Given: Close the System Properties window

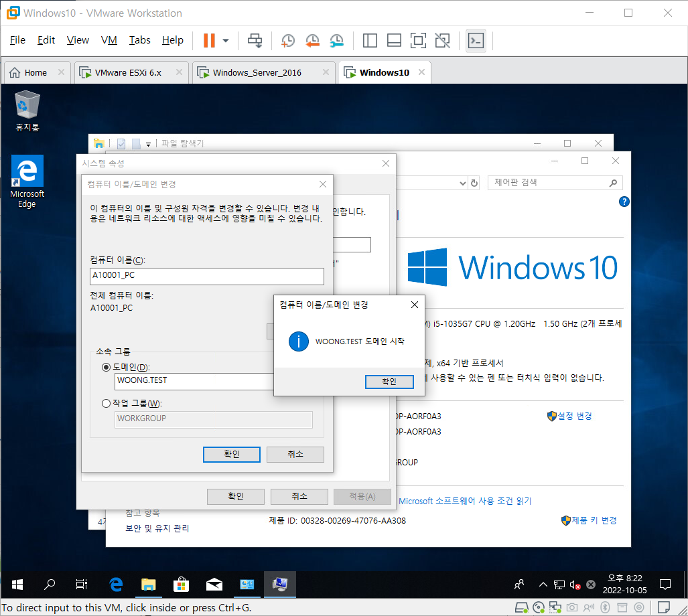Looking at the screenshot, I should point(386,163).
